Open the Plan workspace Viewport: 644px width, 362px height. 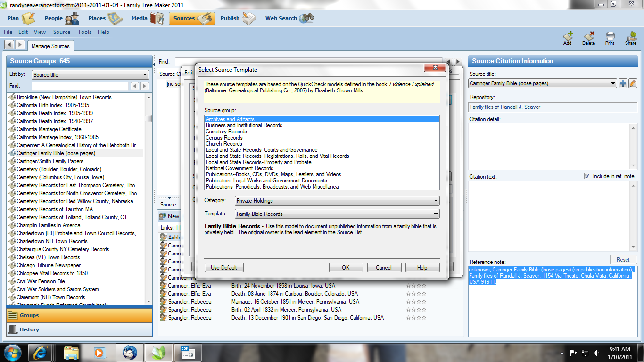pyautogui.click(x=21, y=18)
